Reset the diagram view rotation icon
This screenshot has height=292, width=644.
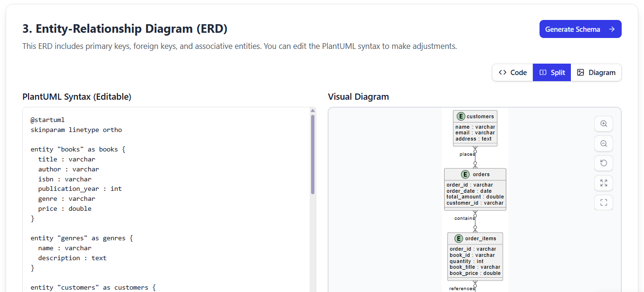click(x=603, y=163)
